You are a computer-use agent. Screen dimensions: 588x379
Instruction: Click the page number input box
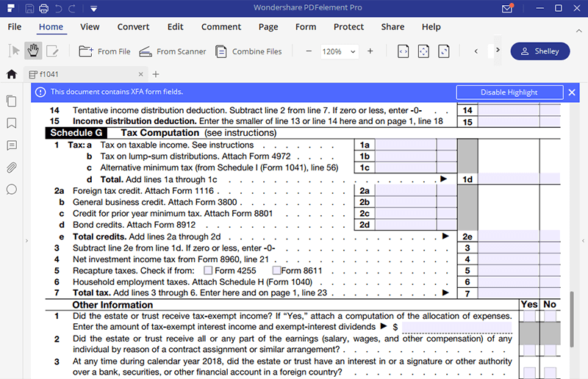(490, 51)
